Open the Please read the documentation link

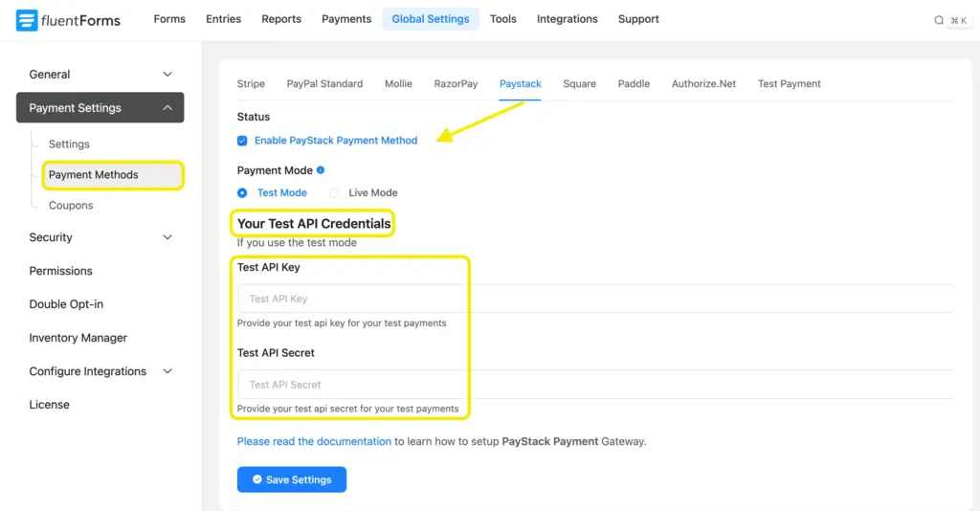(314, 441)
